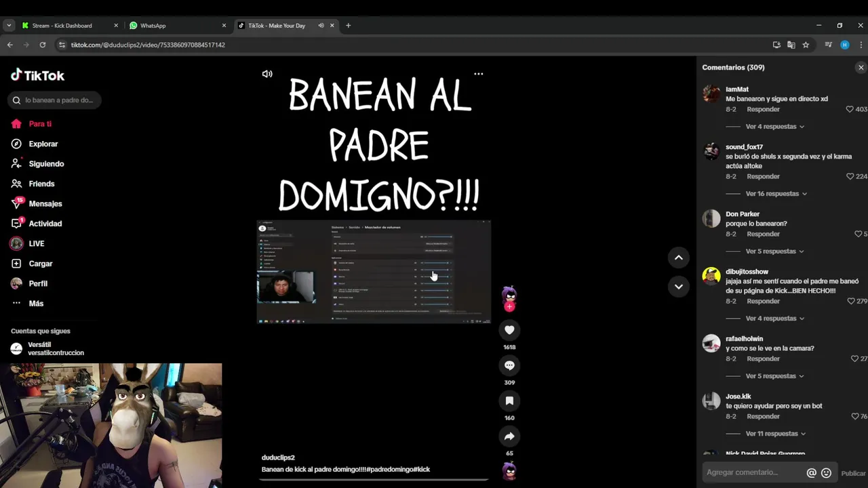The width and height of the screenshot is (868, 488).
Task: Open a new browser tab
Action: (x=349, y=26)
